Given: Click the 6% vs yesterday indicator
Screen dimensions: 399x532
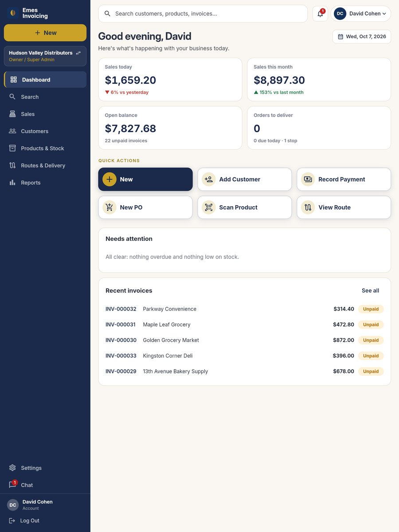Looking at the screenshot, I should tap(127, 92).
